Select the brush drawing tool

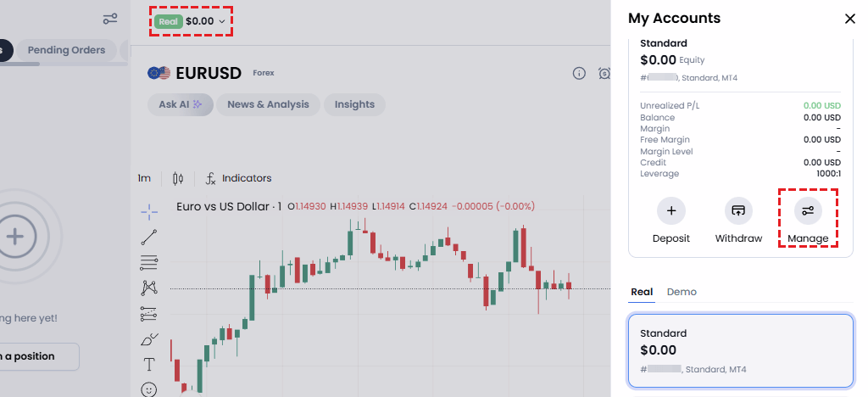click(x=149, y=339)
